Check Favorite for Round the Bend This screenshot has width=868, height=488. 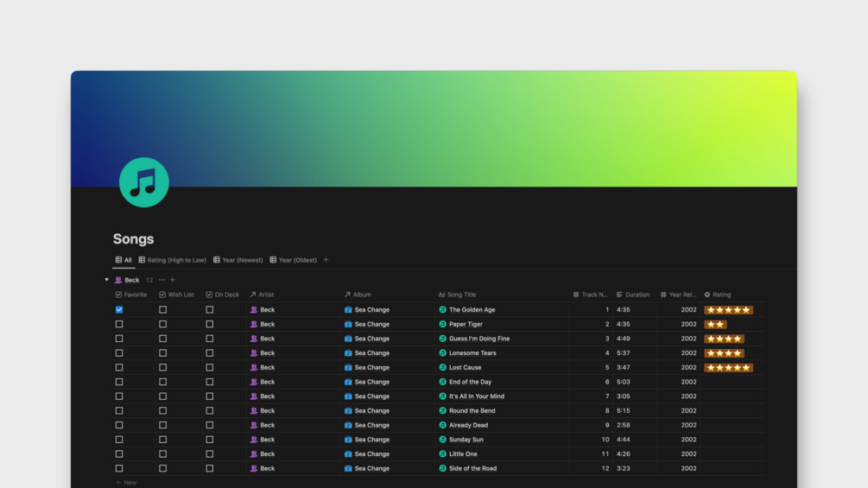[119, 410]
